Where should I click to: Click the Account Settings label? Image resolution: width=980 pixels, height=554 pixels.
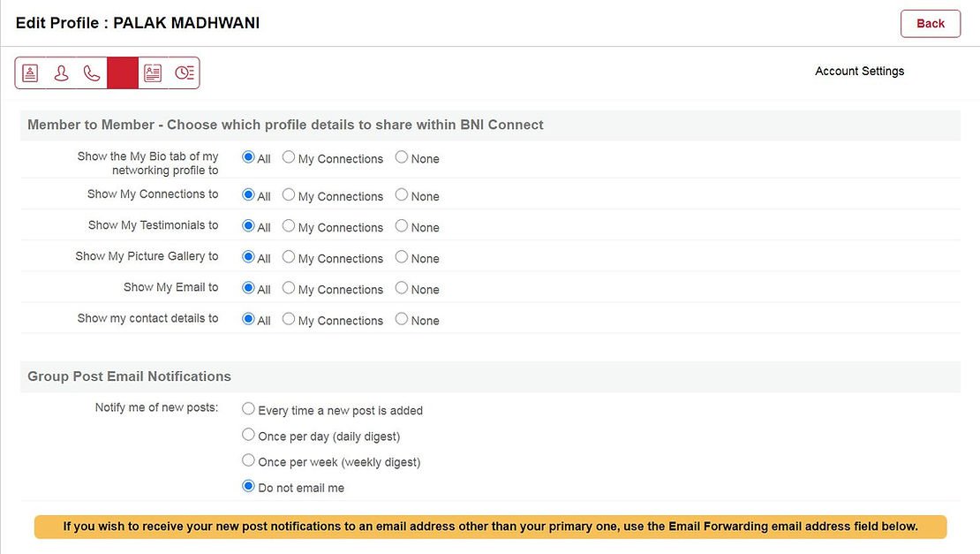tap(859, 71)
